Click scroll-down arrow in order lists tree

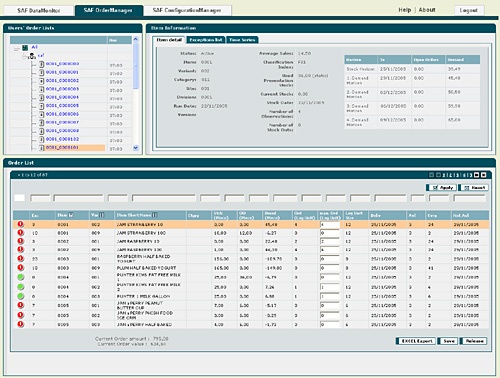(x=135, y=148)
